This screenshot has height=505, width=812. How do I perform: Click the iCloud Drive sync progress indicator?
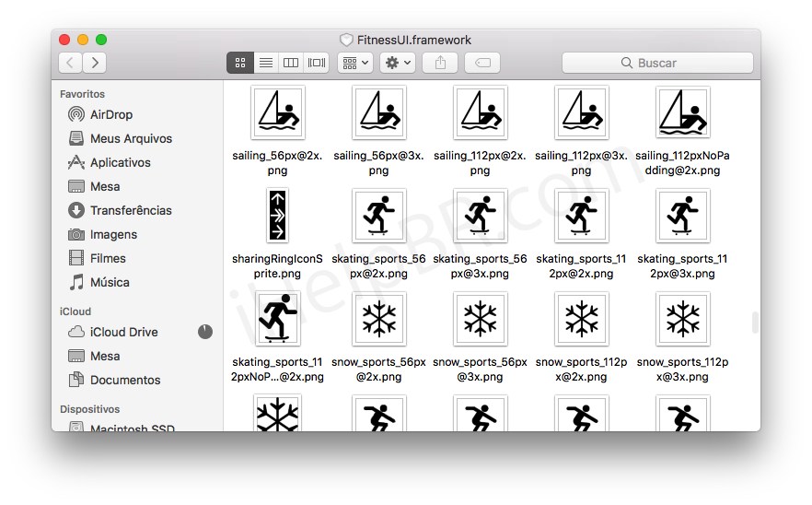click(x=205, y=332)
